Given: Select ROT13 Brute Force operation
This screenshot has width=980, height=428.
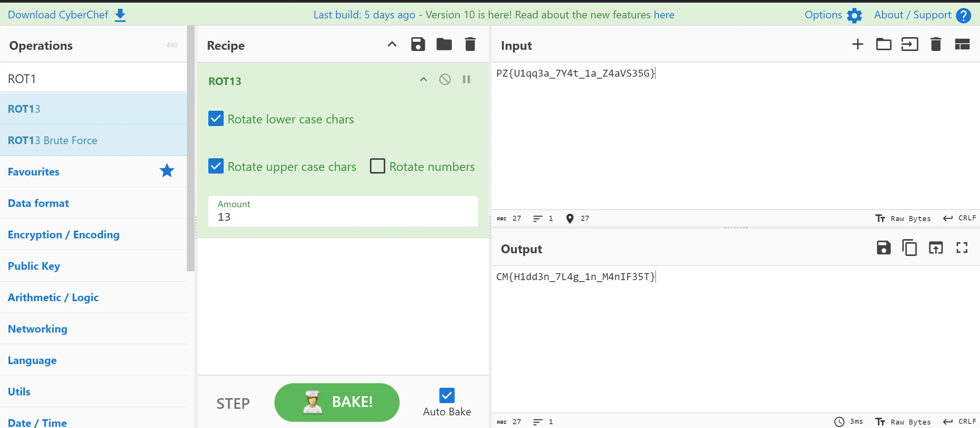Looking at the screenshot, I should (x=52, y=140).
